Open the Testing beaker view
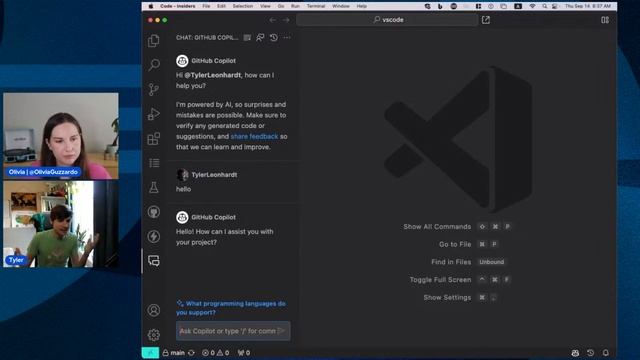This screenshot has width=640, height=360. 154,187
